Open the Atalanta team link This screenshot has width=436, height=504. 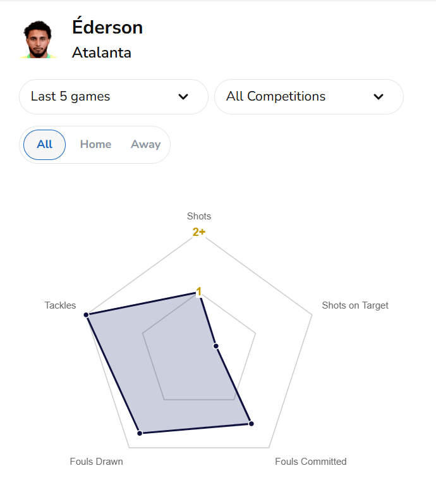pos(102,52)
